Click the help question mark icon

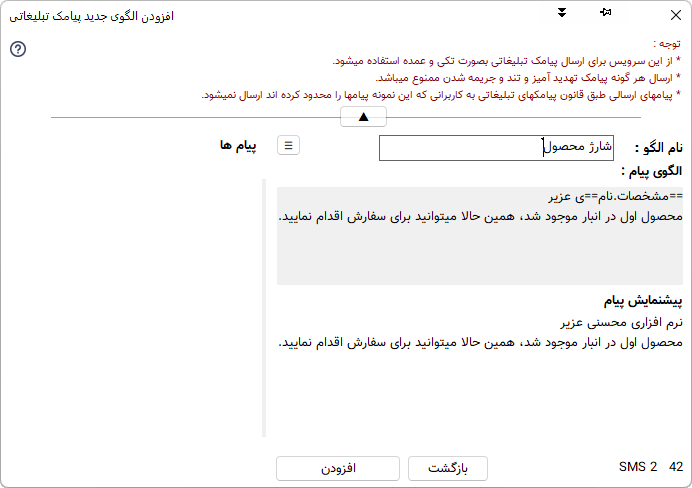click(18, 49)
